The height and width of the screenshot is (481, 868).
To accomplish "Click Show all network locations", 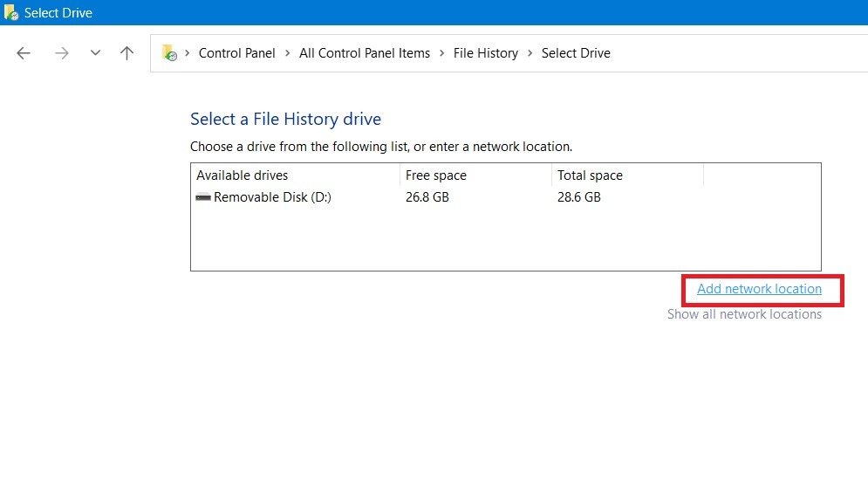I will point(744,314).
